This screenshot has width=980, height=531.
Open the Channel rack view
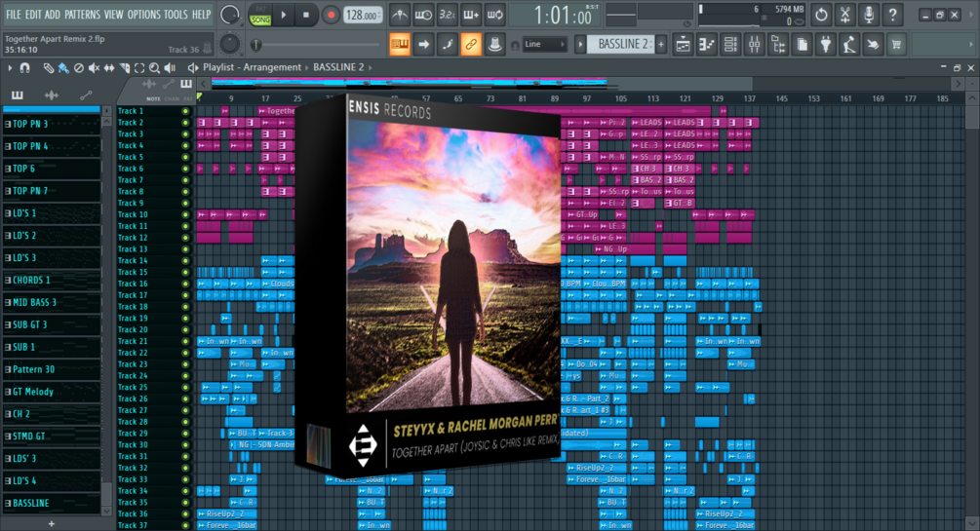click(730, 45)
